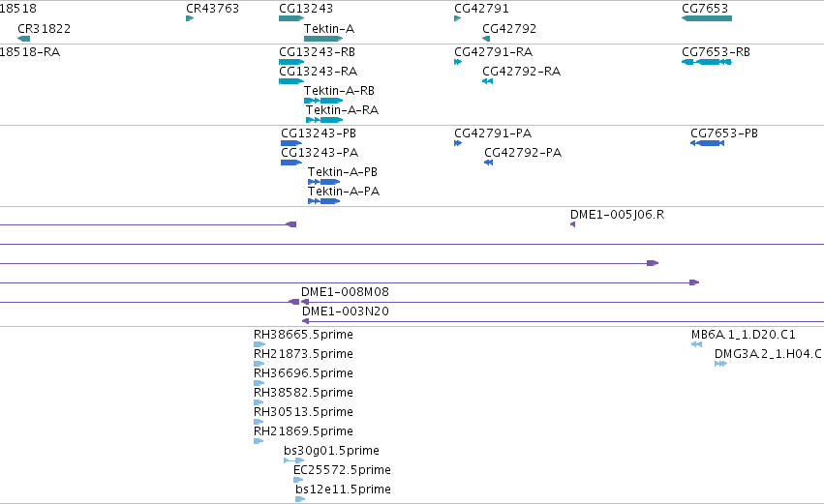Viewport: 824px width, 504px height.
Task: Select the bs12e11.5prime EST arrow
Action: [300, 499]
